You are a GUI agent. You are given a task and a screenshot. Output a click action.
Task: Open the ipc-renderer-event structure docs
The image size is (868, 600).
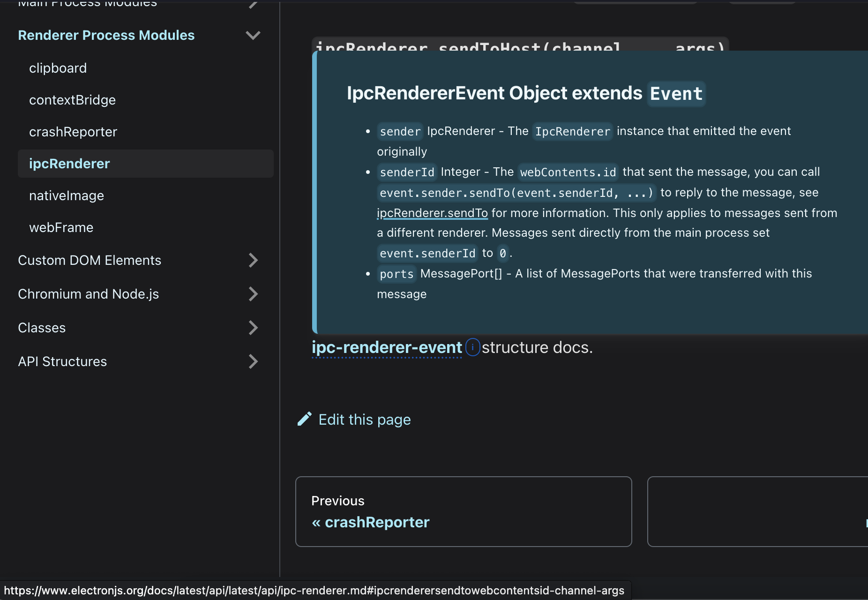tap(387, 347)
